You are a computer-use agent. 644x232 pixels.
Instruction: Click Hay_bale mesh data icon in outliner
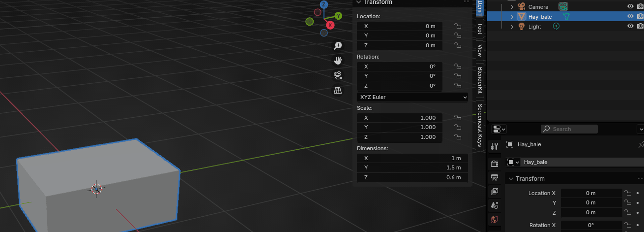[x=567, y=16]
